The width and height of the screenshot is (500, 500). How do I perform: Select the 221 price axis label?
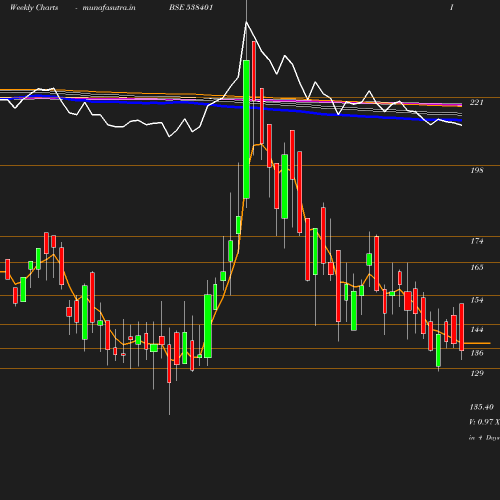point(477,102)
